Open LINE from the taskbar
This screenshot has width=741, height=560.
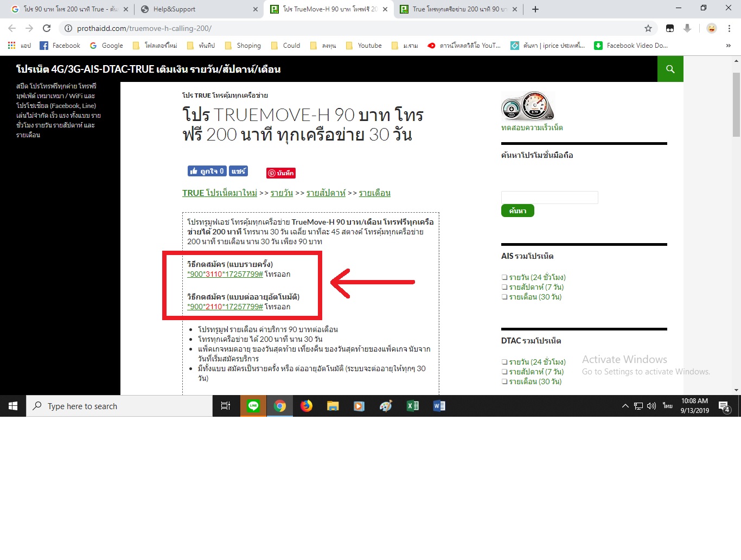tap(253, 406)
